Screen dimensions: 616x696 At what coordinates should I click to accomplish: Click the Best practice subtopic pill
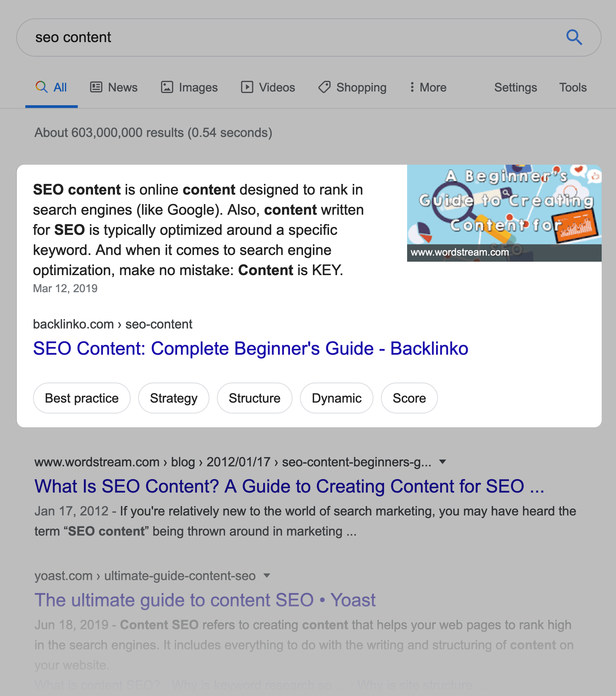[x=81, y=398]
